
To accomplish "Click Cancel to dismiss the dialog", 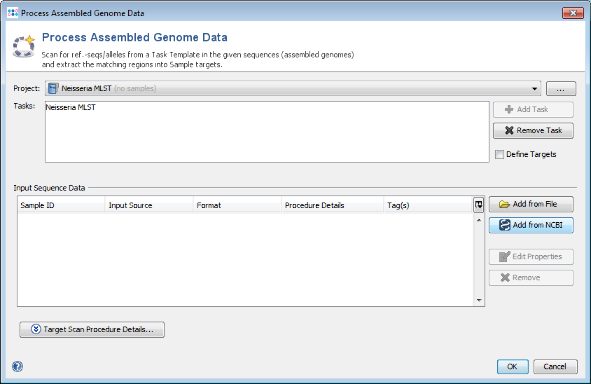I will [x=555, y=367].
